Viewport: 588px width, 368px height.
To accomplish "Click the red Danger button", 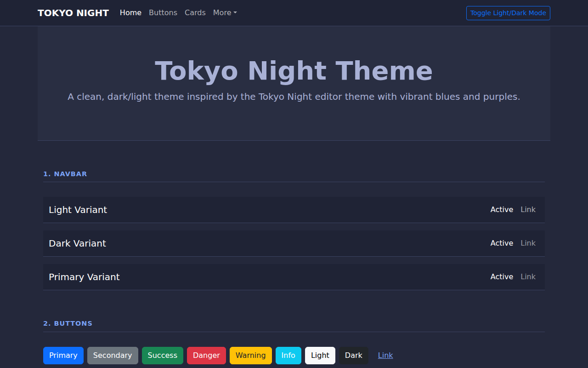I will pos(206,356).
